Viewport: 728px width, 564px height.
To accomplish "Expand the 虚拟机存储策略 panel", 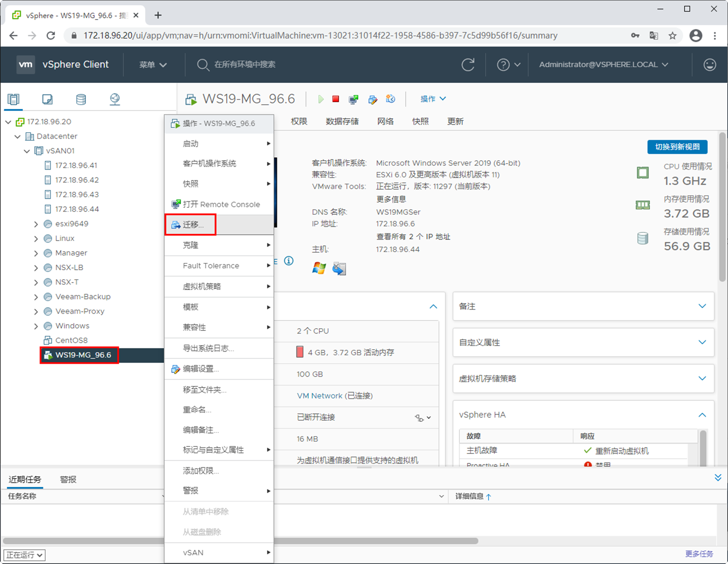I will pyautogui.click(x=702, y=379).
